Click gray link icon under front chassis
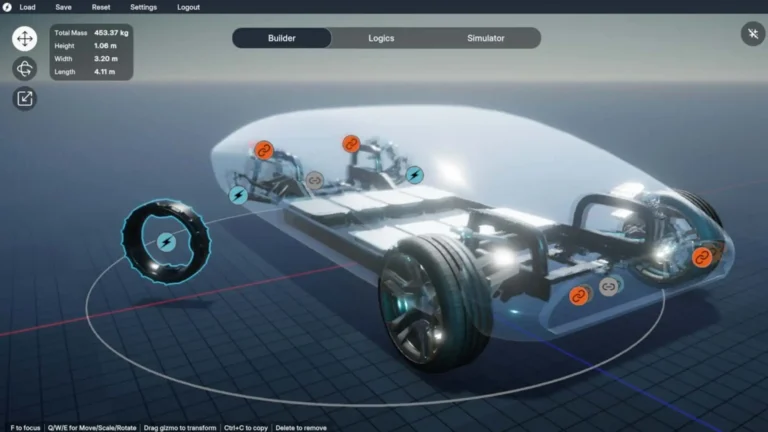 [x=608, y=287]
